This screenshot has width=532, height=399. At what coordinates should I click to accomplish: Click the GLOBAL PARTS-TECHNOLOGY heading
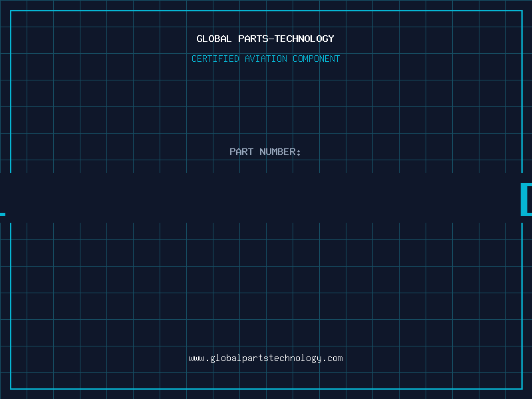(x=265, y=39)
